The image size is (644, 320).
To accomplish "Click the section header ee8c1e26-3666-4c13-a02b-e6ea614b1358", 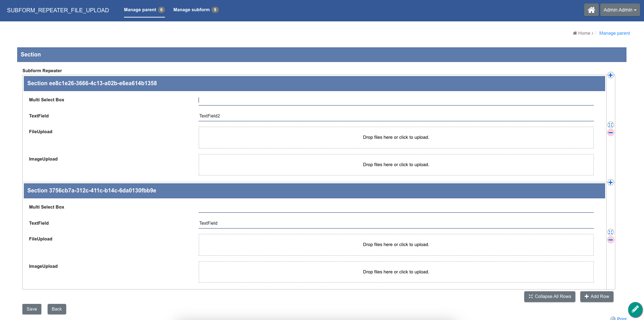I will [314, 83].
